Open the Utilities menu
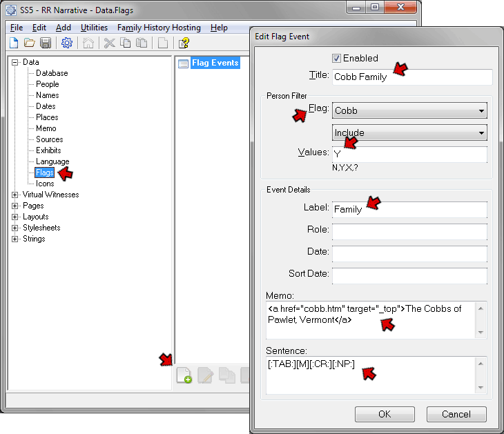504x434 pixels. [94, 28]
